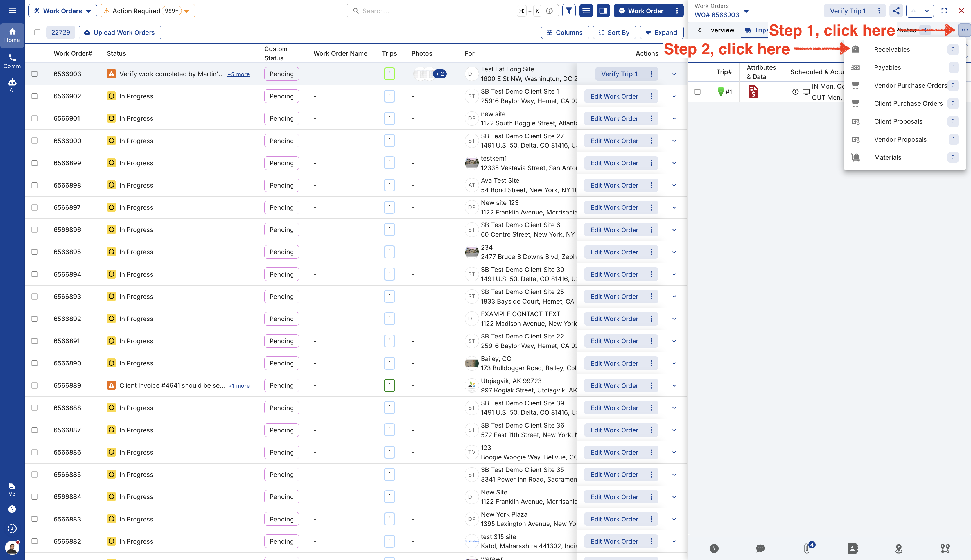
Task: Expand row for work order 6566896
Action: (674, 230)
